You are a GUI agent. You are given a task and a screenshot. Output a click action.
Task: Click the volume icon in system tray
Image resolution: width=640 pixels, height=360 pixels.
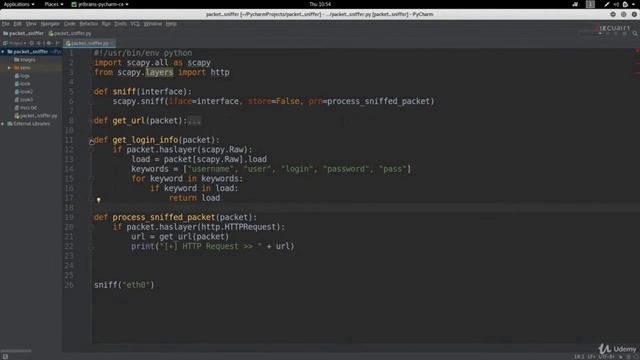pos(616,4)
